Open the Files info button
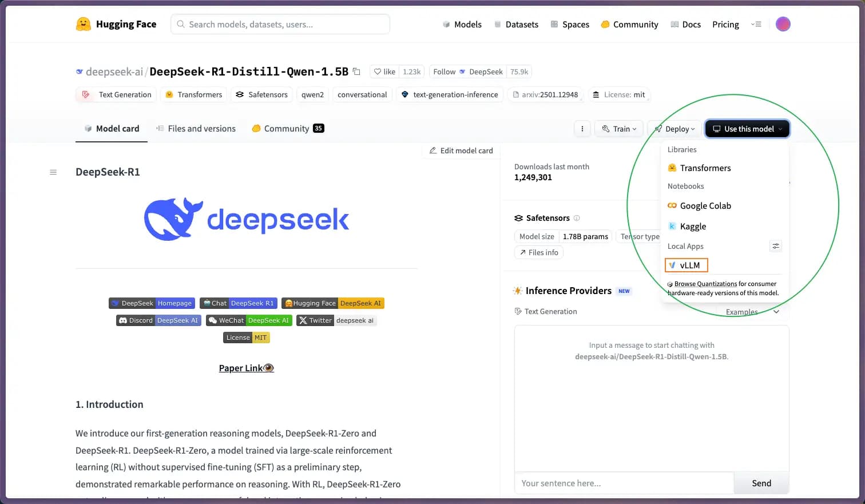This screenshot has height=504, width=865. pos(539,252)
